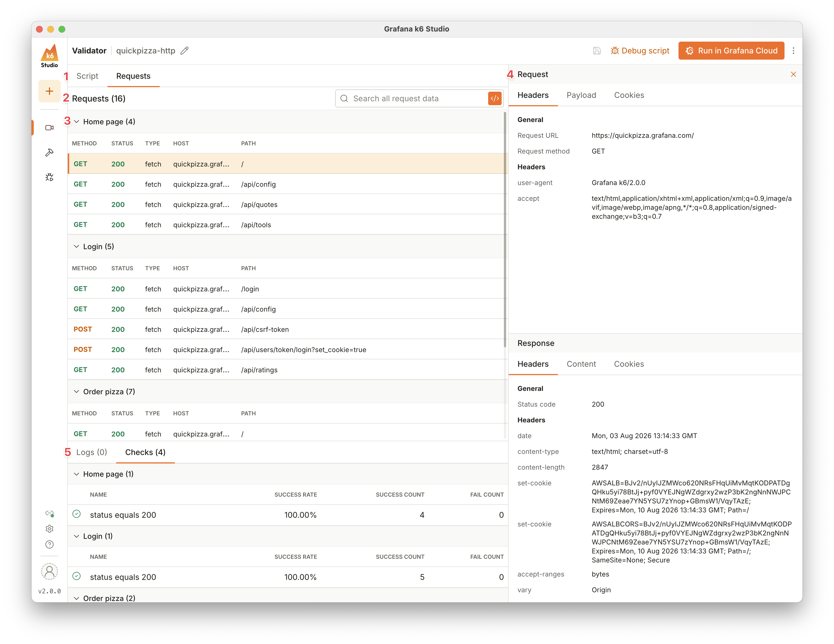Close the Request details panel

point(793,74)
